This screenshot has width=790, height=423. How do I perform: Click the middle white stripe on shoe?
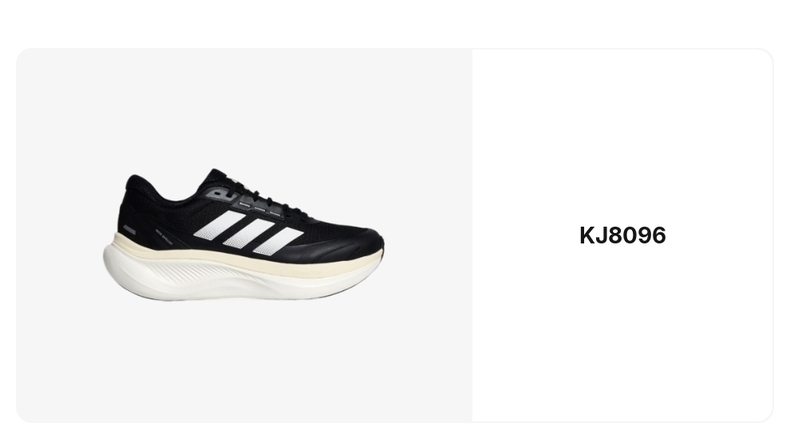[x=248, y=233]
